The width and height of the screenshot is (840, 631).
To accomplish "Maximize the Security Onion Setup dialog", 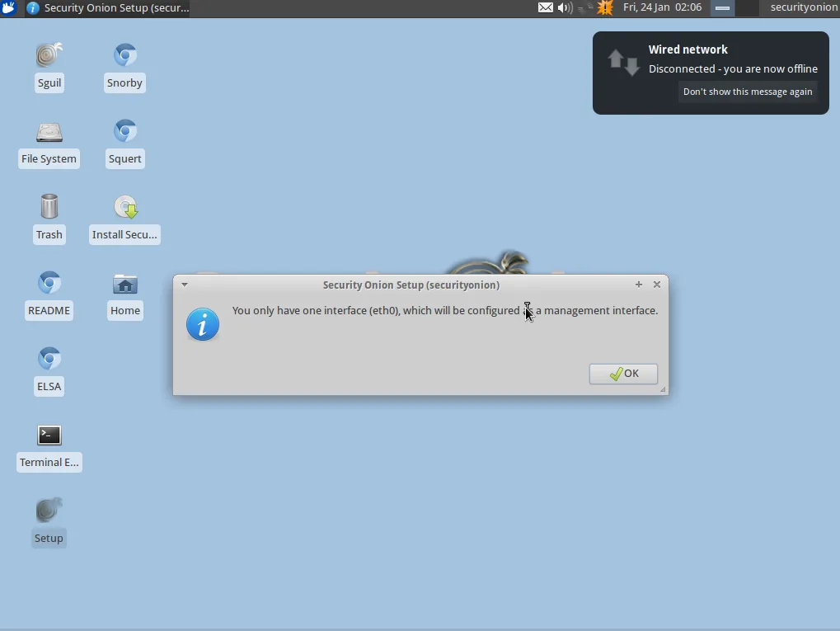I will pos(639,285).
